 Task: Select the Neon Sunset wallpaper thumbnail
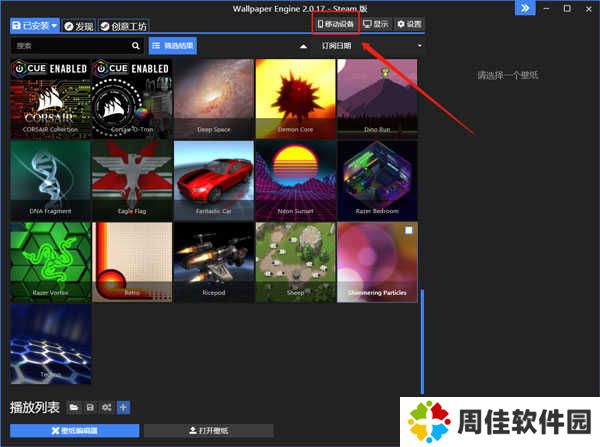tap(295, 179)
